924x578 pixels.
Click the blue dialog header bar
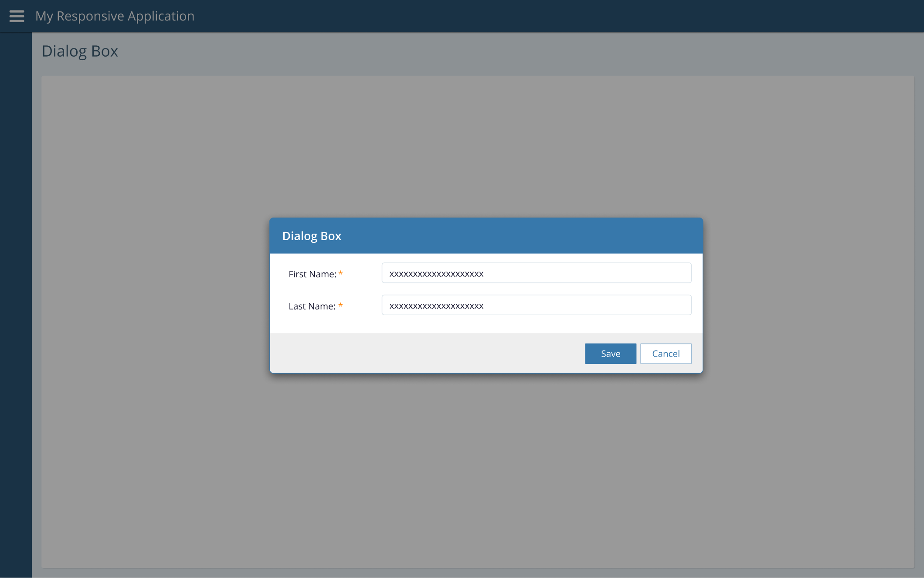[x=523, y=236]
